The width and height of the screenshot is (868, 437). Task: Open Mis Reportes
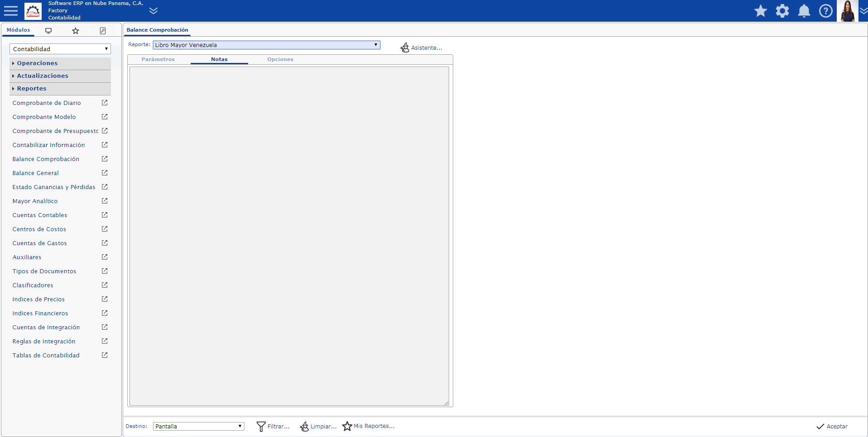point(368,426)
